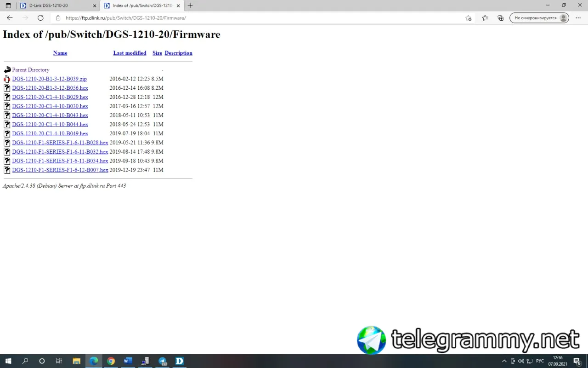Image resolution: width=588 pixels, height=368 pixels.
Task: Open the clock and calendar flyout
Action: pyautogui.click(x=558, y=361)
